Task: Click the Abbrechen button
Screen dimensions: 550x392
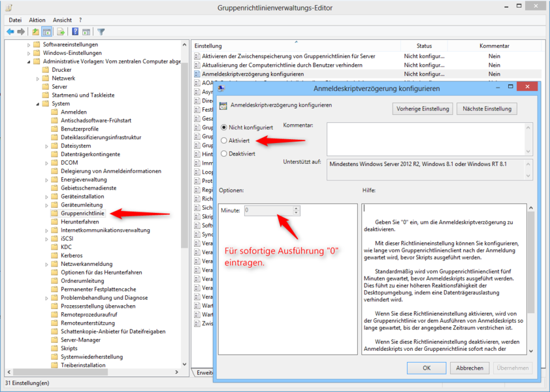Action: (469, 368)
